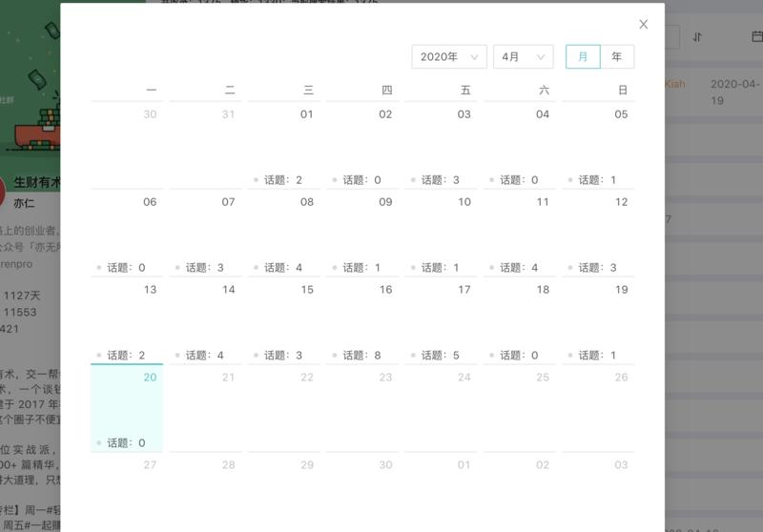Image resolution: width=763 pixels, height=532 pixels.
Task: Switch to 月 month view
Action: tap(583, 57)
